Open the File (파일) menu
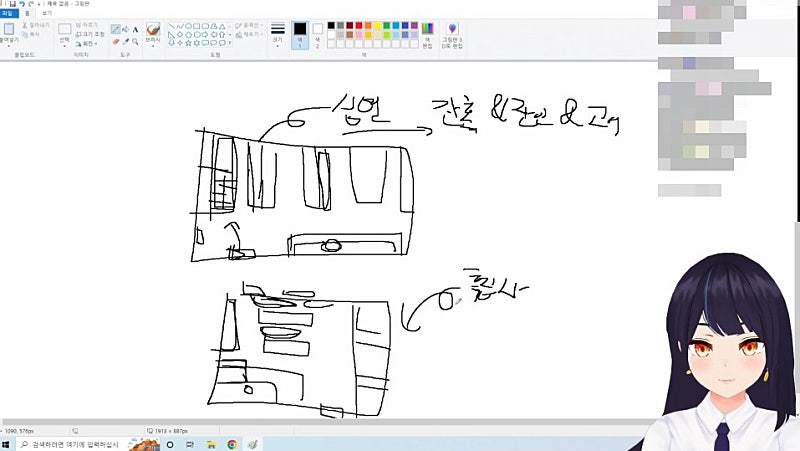The image size is (800, 451). coord(7,13)
